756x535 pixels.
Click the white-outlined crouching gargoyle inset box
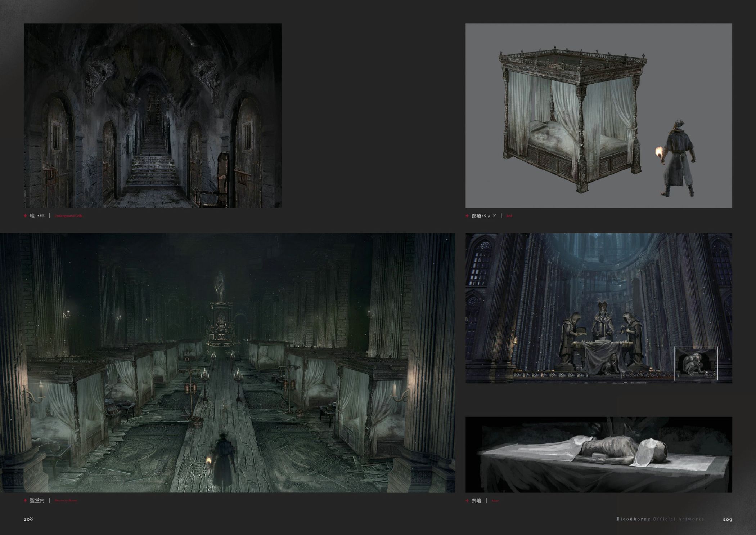696,363
